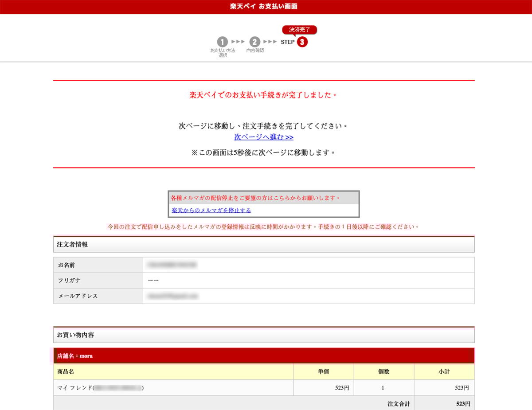
Task: Click the 個数 column header
Action: 384,371
